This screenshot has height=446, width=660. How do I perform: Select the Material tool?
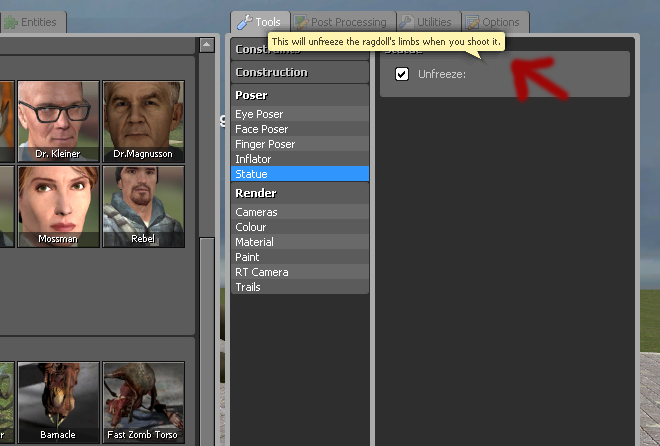point(300,242)
